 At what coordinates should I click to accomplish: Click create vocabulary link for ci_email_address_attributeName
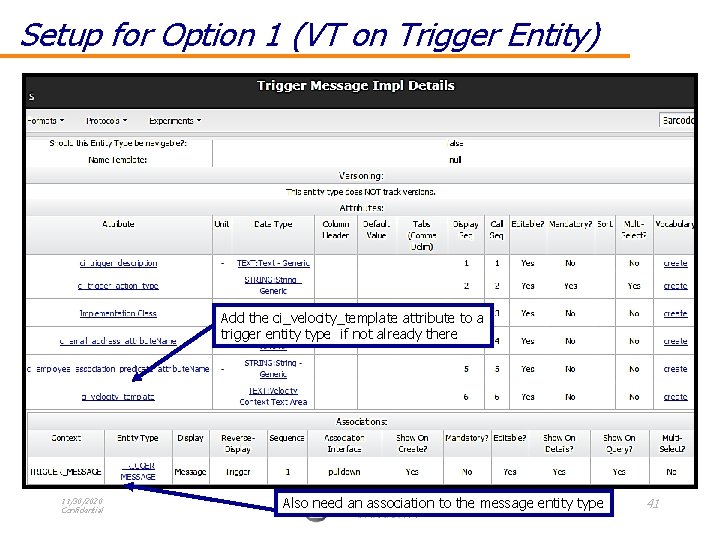pos(675,341)
